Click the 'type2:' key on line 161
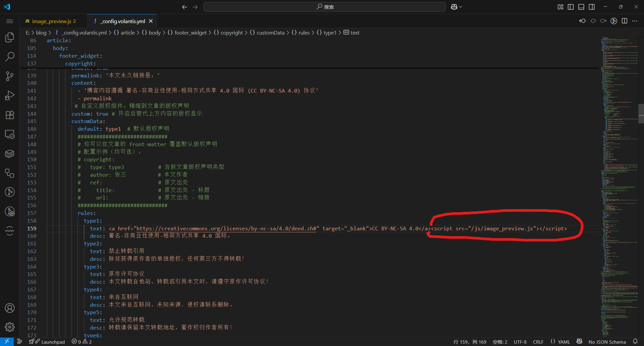The width and height of the screenshot is (644, 346). pyautogui.click(x=93, y=244)
